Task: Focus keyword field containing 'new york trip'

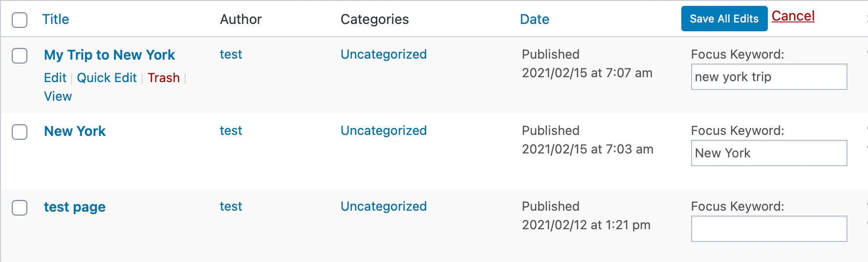Action: tap(768, 77)
